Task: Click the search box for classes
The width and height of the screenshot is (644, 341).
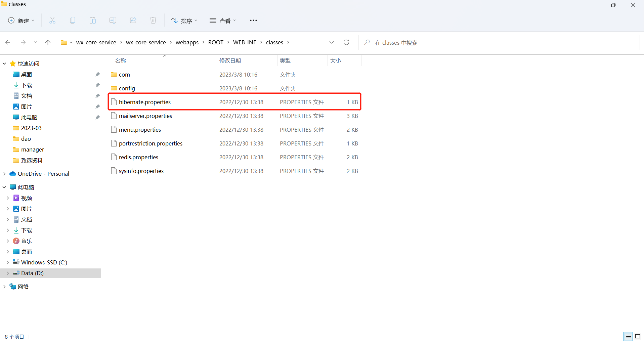Action: [x=499, y=43]
